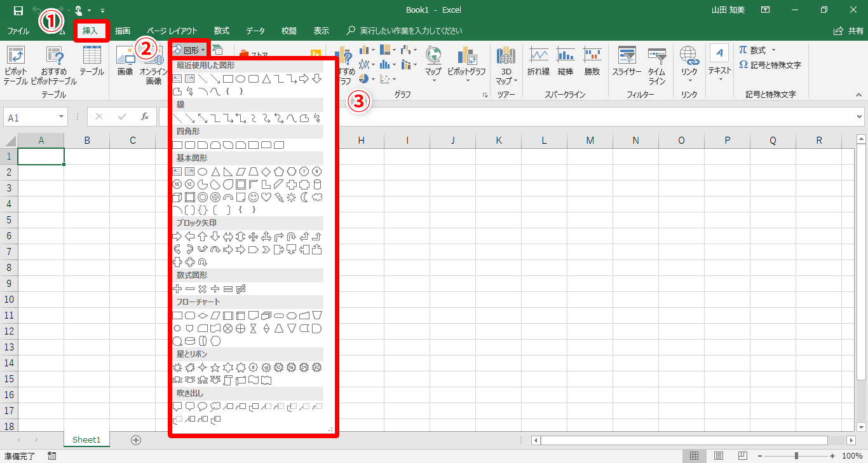Add a new sheet with plus button
Viewport: 868px width, 463px height.
(135, 439)
